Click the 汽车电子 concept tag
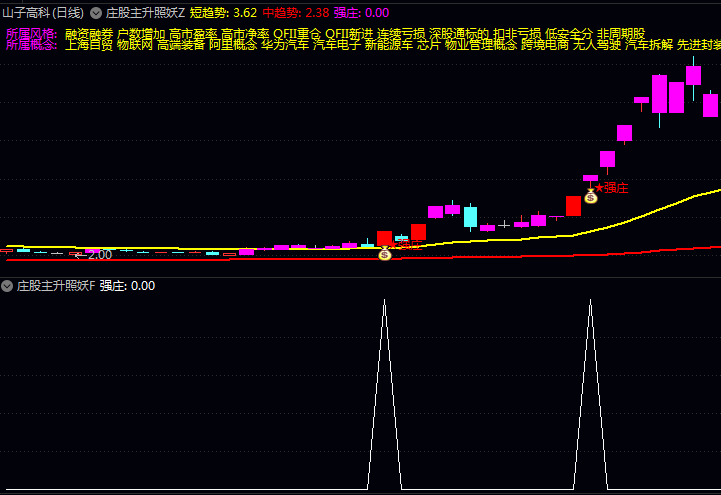The width and height of the screenshot is (721, 495). coord(337,45)
